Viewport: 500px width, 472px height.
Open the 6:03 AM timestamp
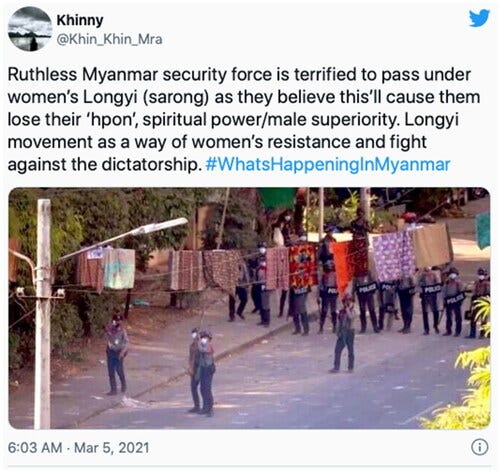(x=35, y=447)
